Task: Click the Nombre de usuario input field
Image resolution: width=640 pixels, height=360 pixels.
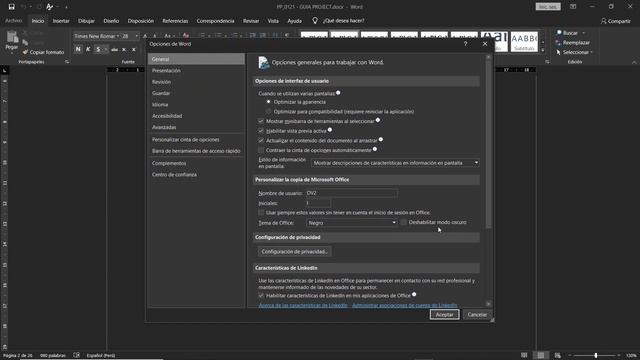Action: [x=351, y=193]
